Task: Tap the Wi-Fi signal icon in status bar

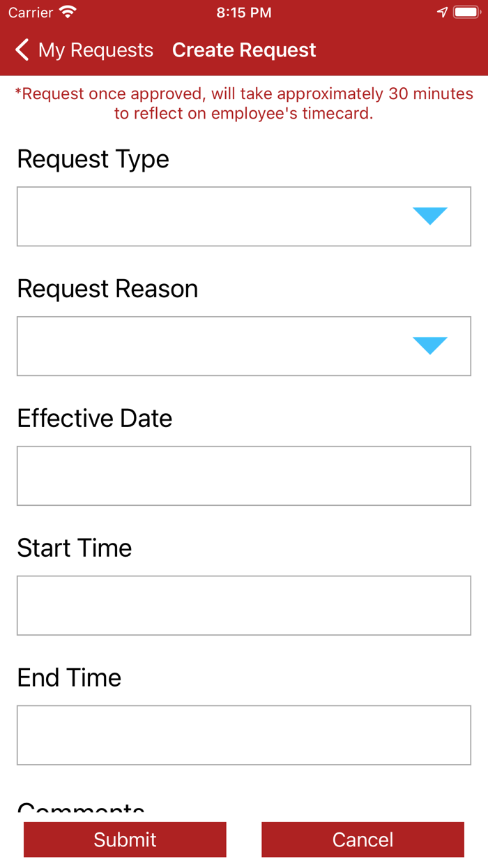Action: tap(66, 12)
